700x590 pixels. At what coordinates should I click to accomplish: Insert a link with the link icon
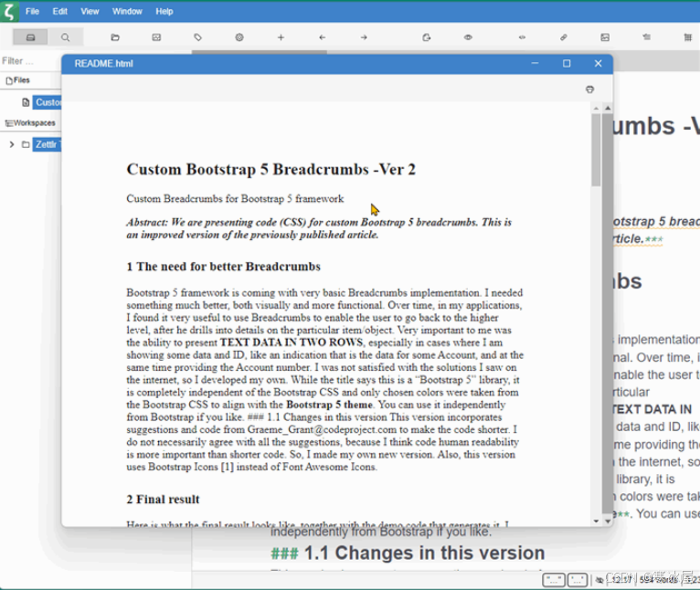point(564,37)
